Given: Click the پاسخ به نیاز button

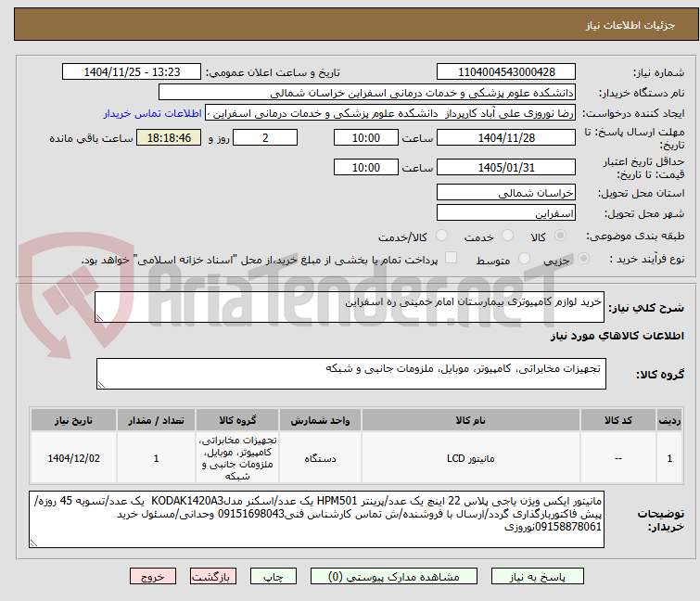Looking at the screenshot, I should [x=537, y=577].
